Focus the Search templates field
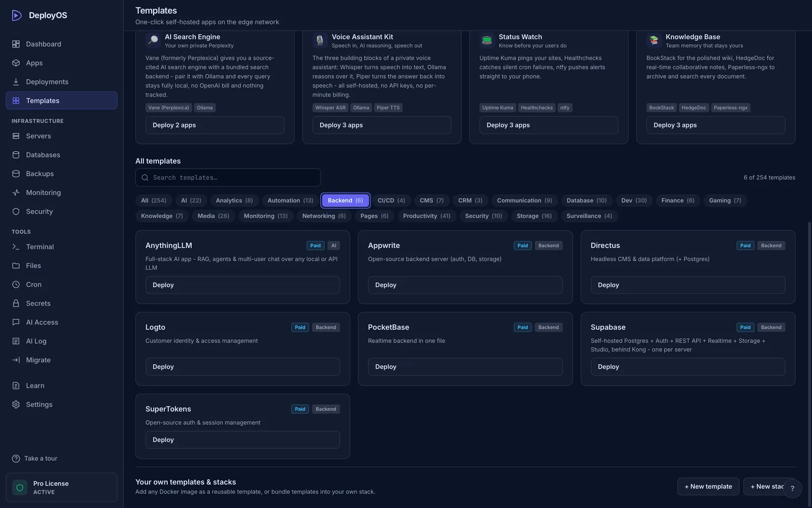This screenshot has height=508, width=812. (228, 178)
